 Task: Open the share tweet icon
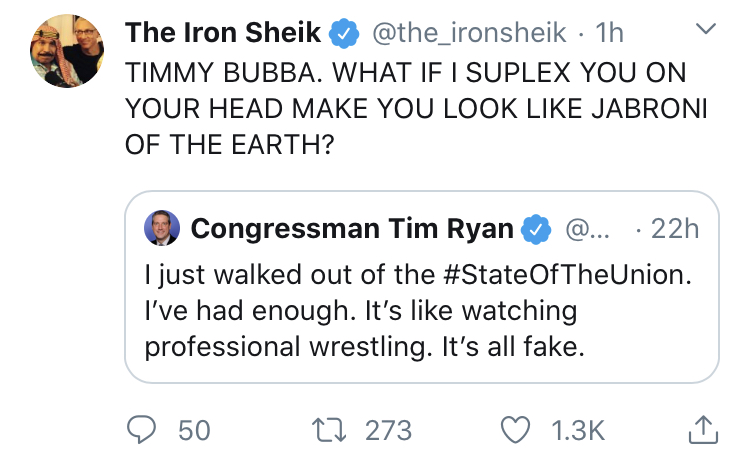(705, 429)
